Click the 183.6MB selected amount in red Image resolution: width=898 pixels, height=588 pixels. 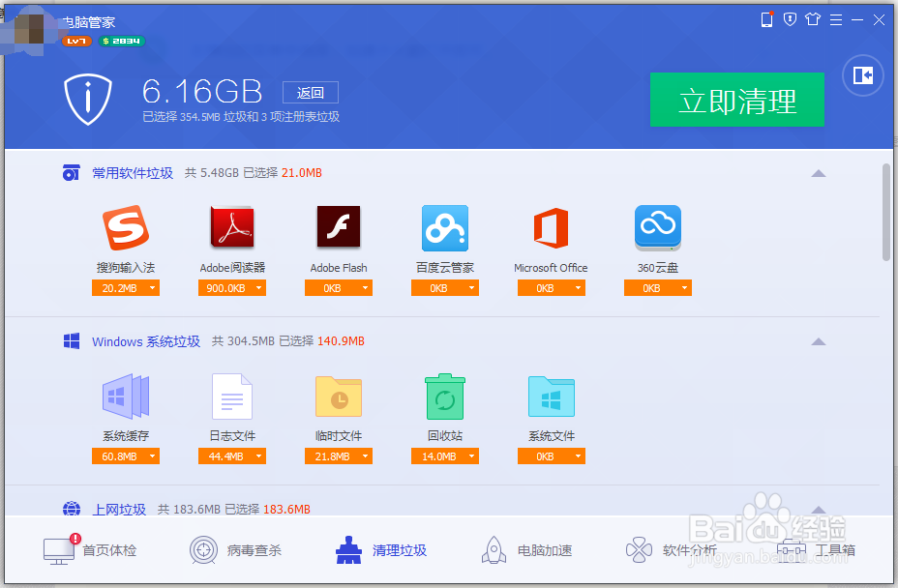coord(286,509)
